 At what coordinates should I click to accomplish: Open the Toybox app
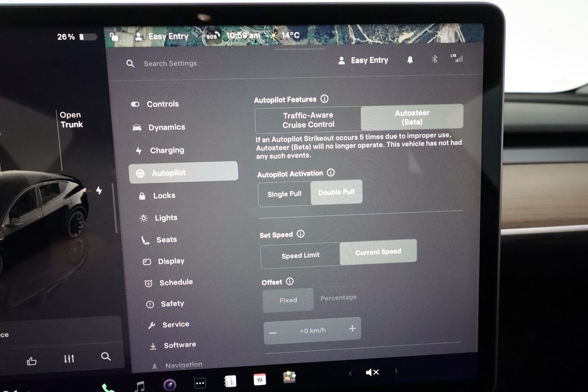(x=289, y=377)
